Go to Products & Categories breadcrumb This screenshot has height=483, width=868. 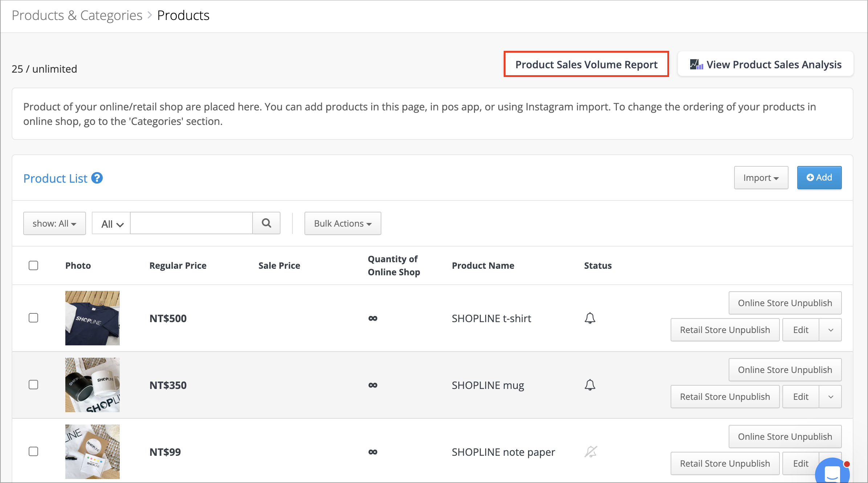pos(77,15)
